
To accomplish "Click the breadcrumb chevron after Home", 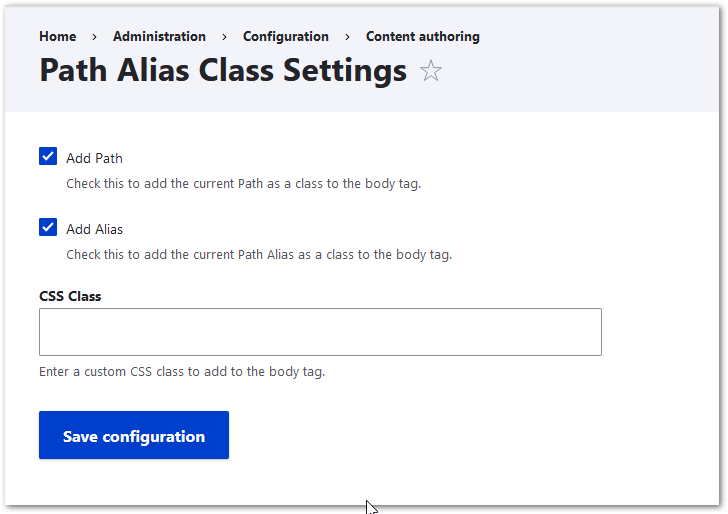I will [x=95, y=37].
